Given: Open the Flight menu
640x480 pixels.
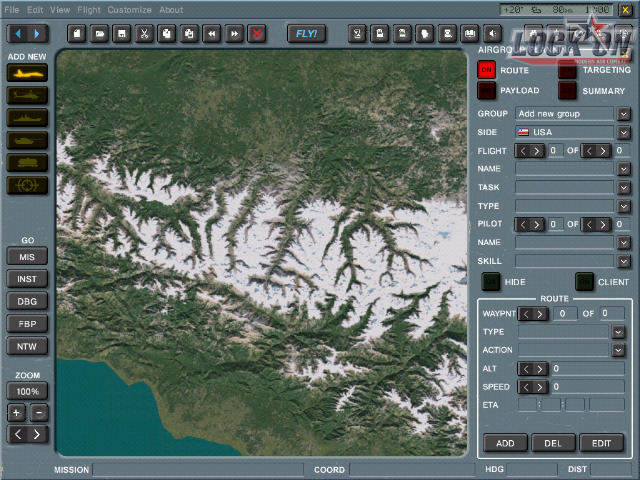Looking at the screenshot, I should (89, 9).
